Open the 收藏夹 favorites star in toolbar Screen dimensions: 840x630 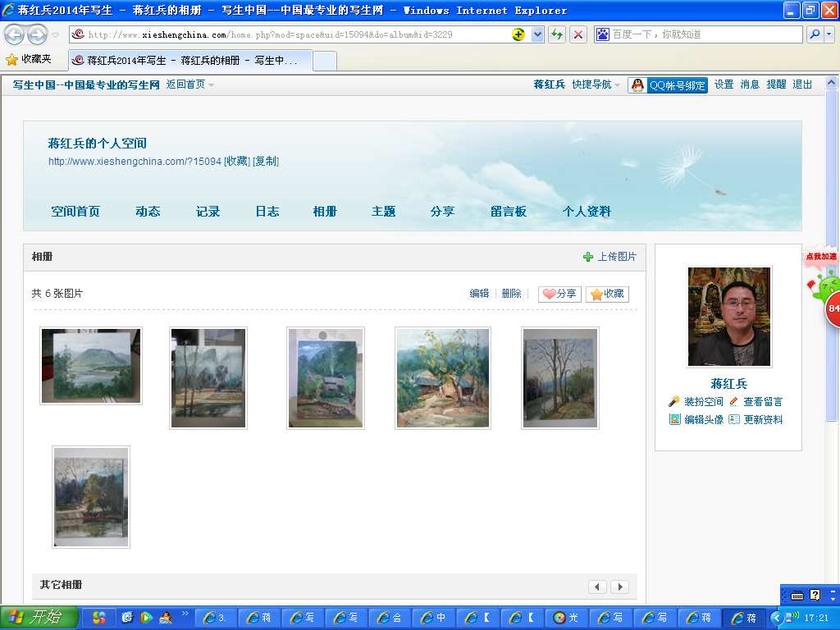point(29,59)
